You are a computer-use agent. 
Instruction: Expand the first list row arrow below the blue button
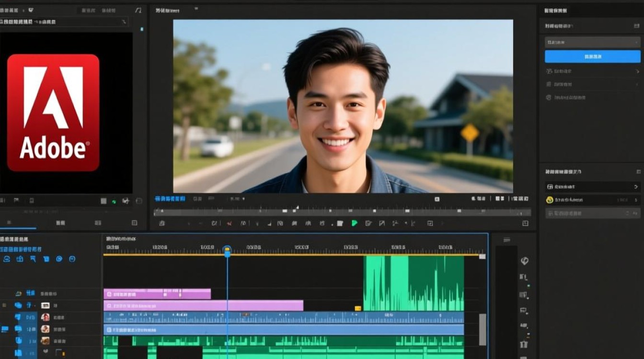pos(637,71)
